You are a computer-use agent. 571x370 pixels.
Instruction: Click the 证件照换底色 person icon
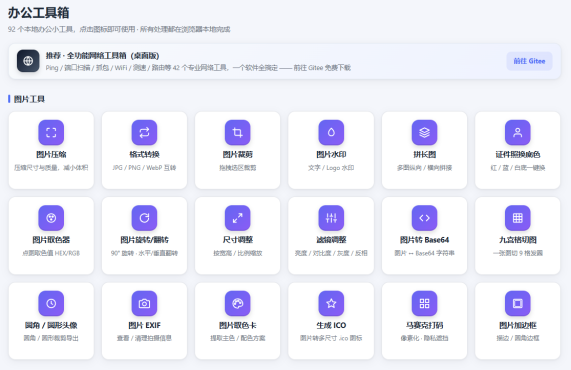(517, 132)
